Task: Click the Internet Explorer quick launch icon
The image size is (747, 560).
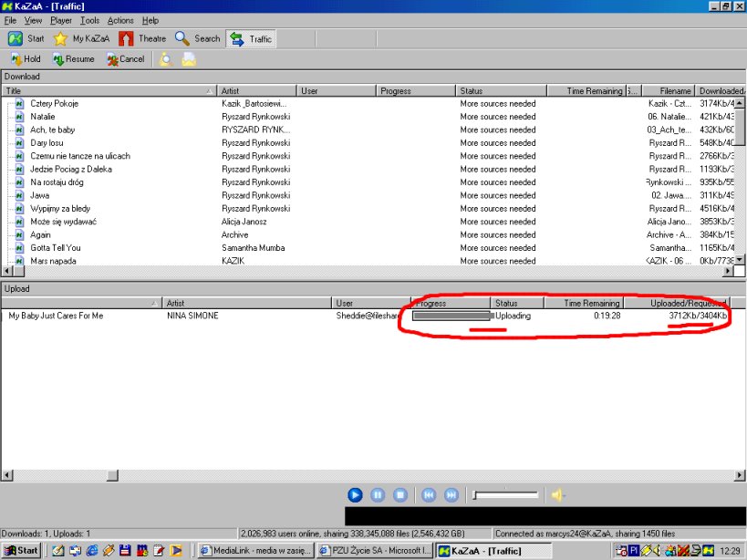Action: 91,551
